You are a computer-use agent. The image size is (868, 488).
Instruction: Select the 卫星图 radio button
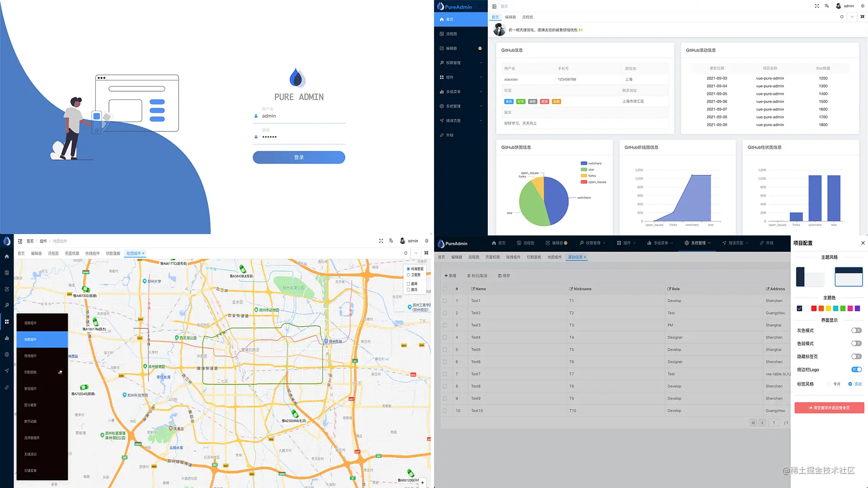(x=408, y=275)
